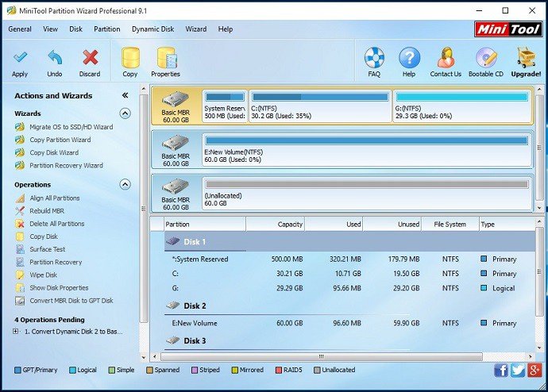Open the Properties toolbar icon

coord(166,57)
